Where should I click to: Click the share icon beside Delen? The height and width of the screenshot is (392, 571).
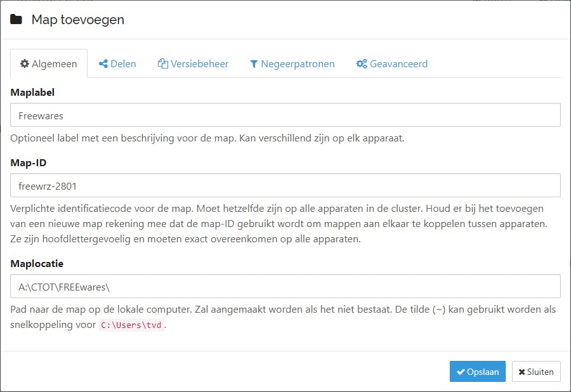(103, 64)
